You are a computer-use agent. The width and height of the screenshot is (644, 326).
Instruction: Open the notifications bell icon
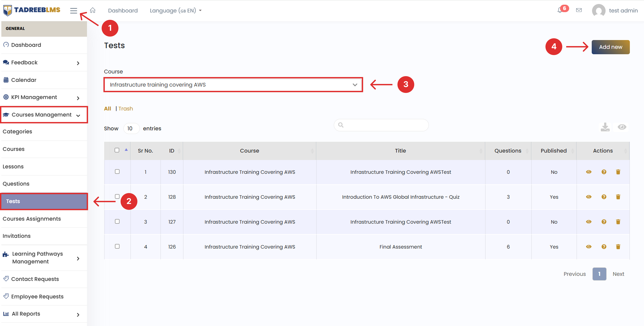(x=560, y=10)
